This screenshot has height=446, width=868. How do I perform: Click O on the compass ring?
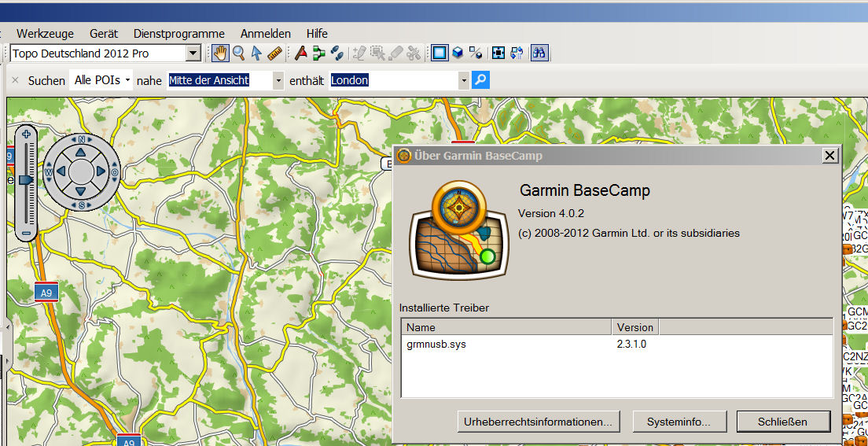[115, 172]
